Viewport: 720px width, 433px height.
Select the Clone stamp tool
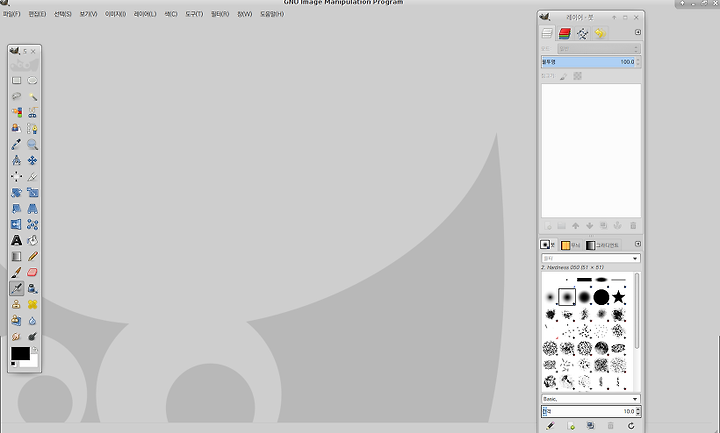click(17, 304)
